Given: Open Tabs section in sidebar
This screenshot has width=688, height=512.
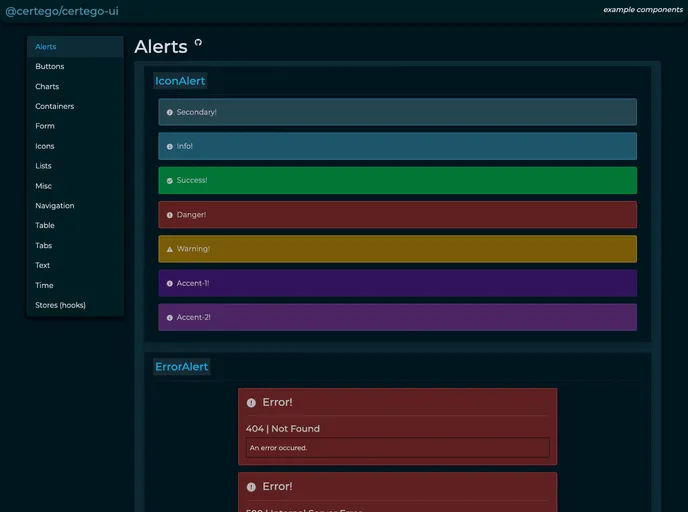Looking at the screenshot, I should 75,246.
